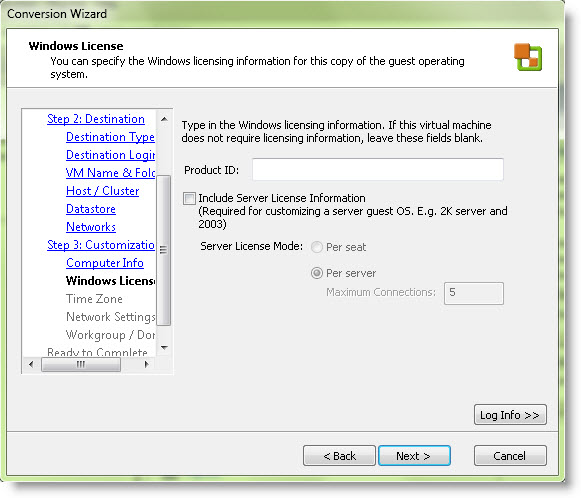The height and width of the screenshot is (498, 581).
Task: Select the Per seat radio option
Action: [x=316, y=247]
